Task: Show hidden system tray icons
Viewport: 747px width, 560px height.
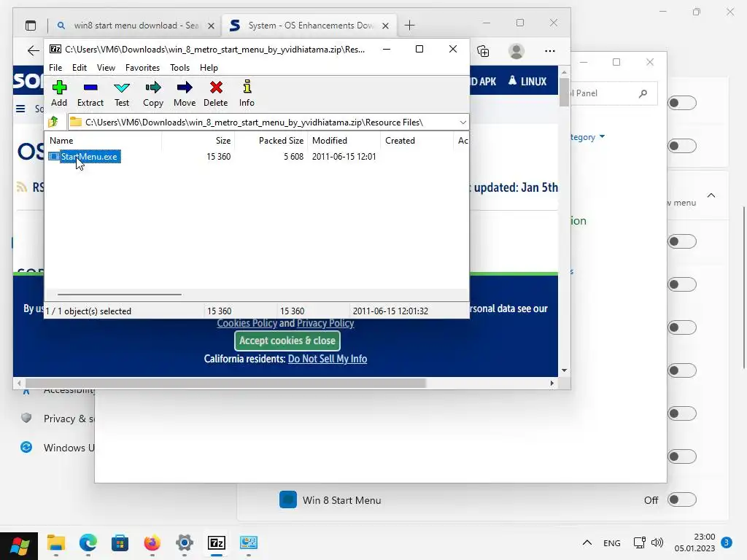Action: click(x=587, y=542)
